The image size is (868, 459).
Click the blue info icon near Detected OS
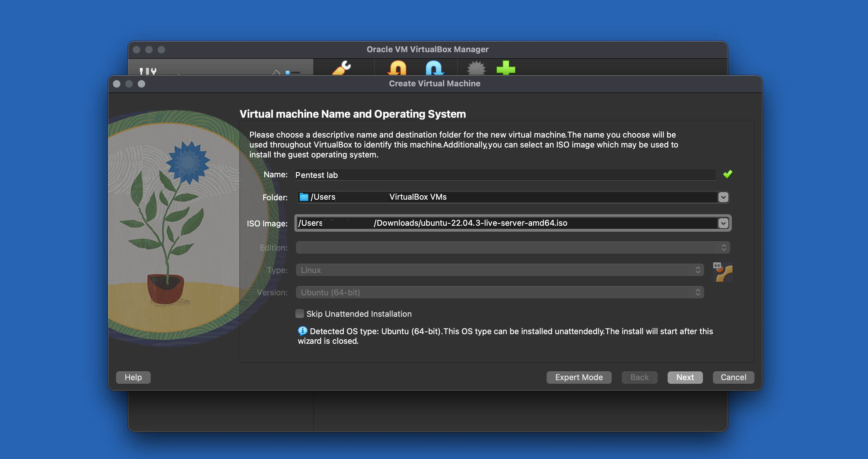302,331
